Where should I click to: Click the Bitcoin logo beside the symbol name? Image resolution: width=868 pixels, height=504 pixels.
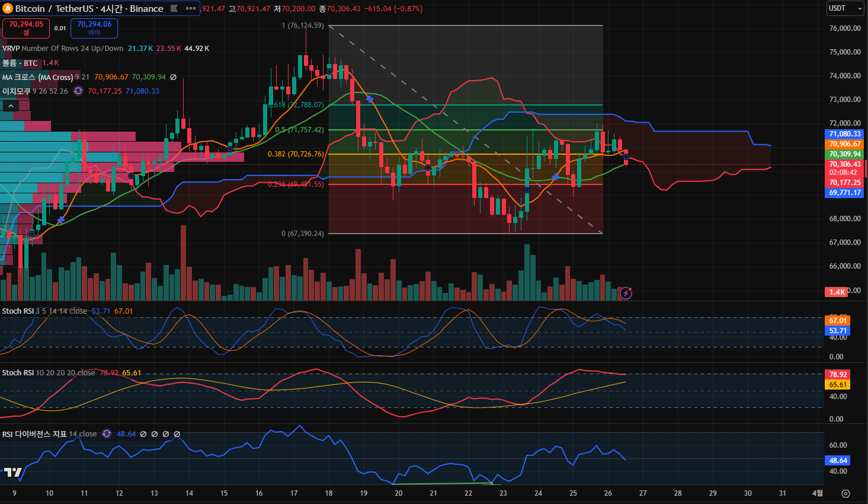[8, 8]
